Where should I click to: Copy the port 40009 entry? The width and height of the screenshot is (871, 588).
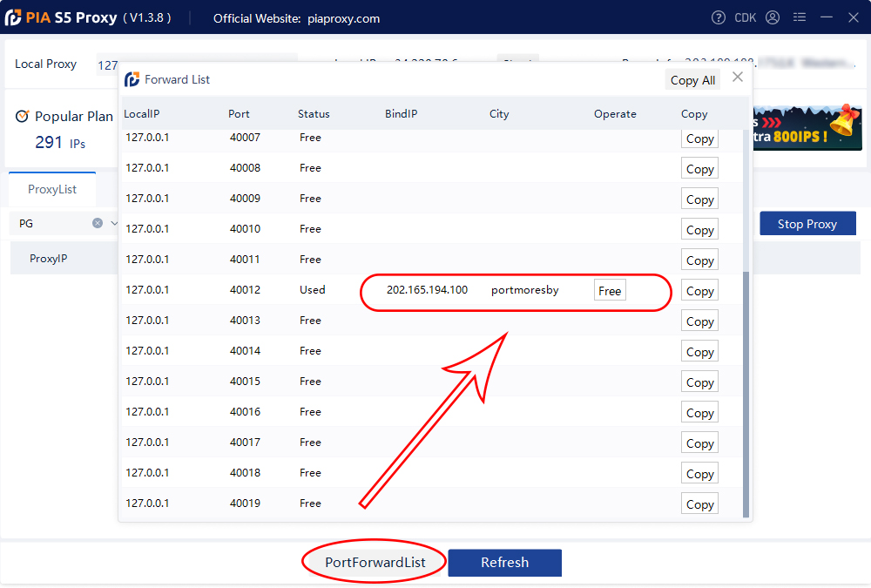(700, 199)
